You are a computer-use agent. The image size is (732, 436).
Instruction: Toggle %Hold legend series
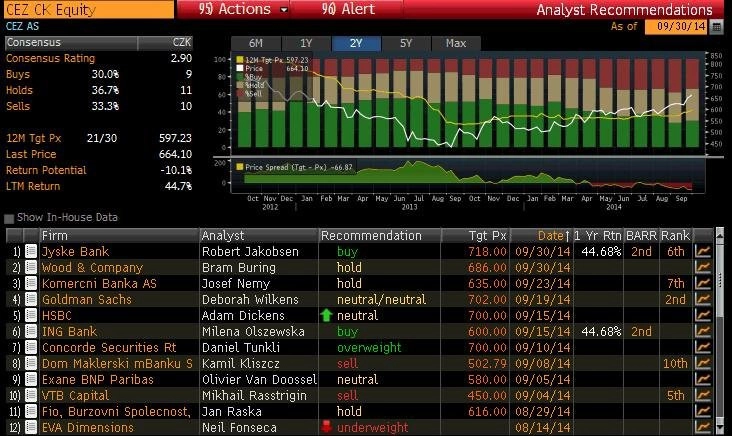[x=240, y=85]
